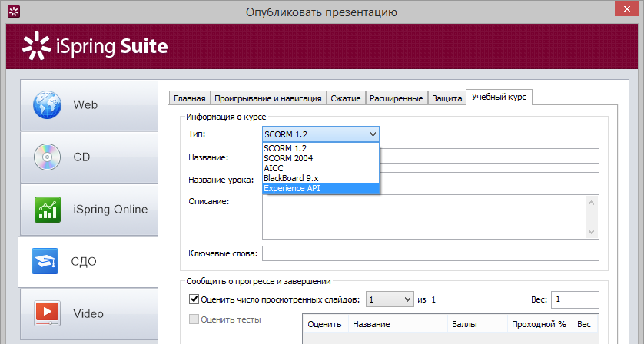The image size is (644, 344).
Task: Choose SCORM 1.2 from the list
Action: (x=320, y=148)
